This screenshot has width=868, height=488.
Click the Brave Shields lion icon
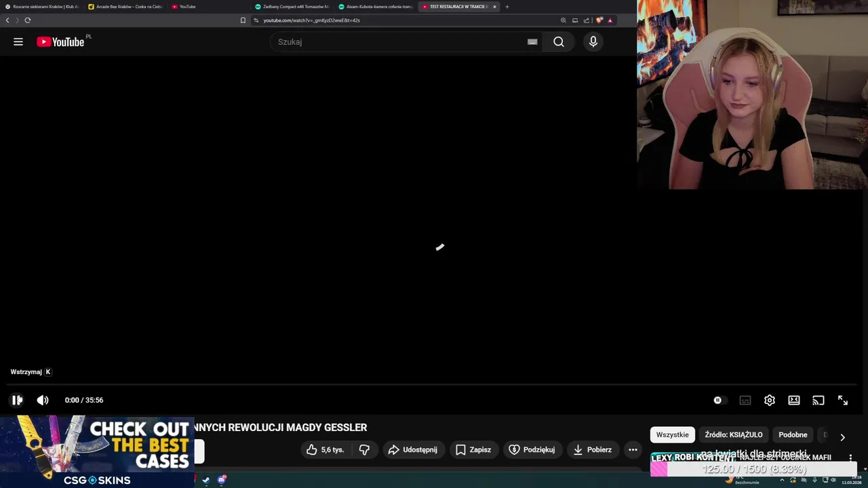(x=599, y=20)
